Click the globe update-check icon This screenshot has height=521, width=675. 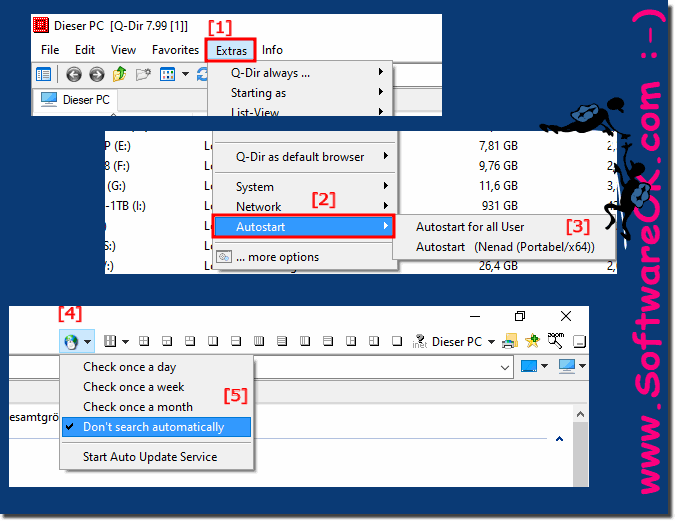(71, 342)
